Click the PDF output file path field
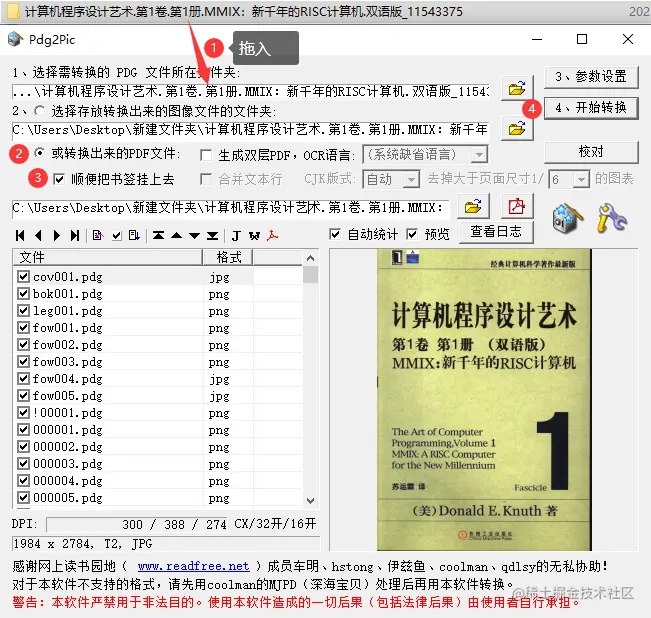Viewport: 651px width, 618px height. [231, 207]
